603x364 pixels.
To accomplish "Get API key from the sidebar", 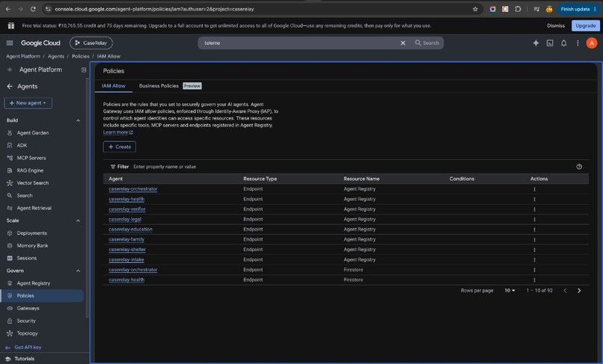I will point(28,347).
